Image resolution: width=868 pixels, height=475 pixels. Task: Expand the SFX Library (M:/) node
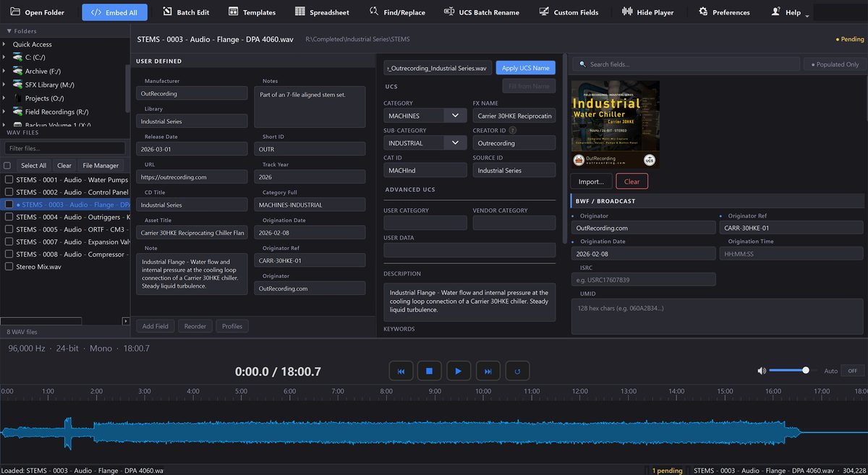click(x=4, y=85)
